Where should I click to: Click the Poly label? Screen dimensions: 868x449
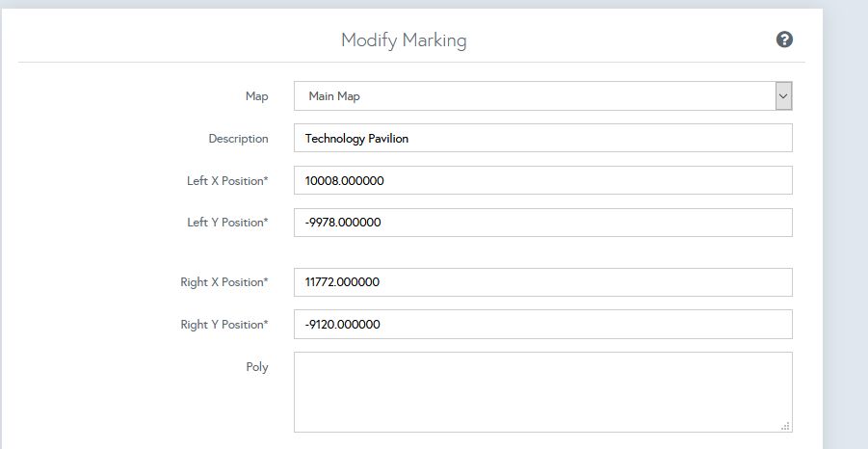tap(256, 367)
